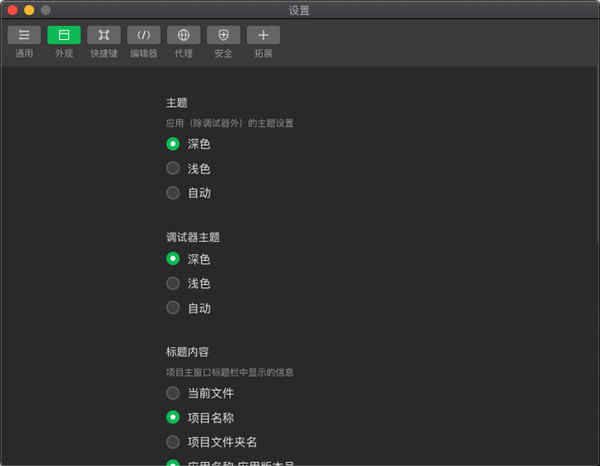Enable 当前文件 in 标题内容
600x466 pixels.
[x=173, y=393]
